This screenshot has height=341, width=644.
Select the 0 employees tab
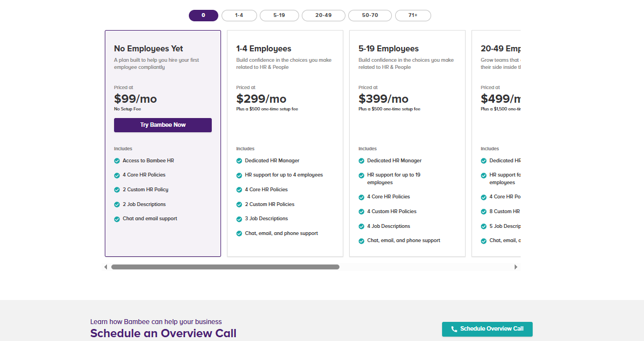coord(204,15)
